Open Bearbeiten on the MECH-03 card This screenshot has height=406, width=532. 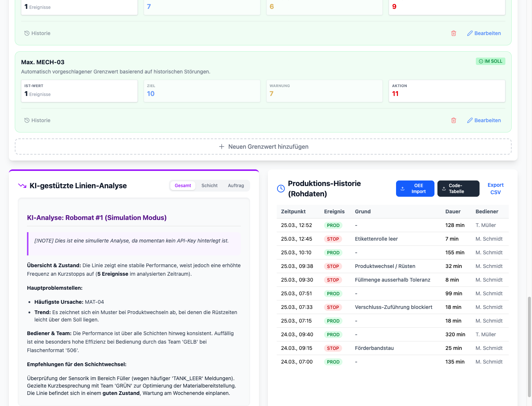pyautogui.click(x=488, y=120)
